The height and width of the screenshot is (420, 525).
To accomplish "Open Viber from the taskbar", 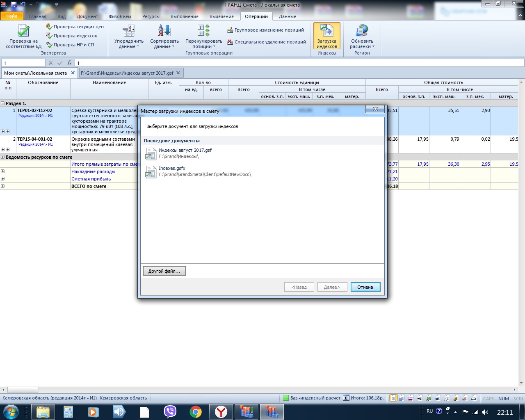I will [170, 411].
